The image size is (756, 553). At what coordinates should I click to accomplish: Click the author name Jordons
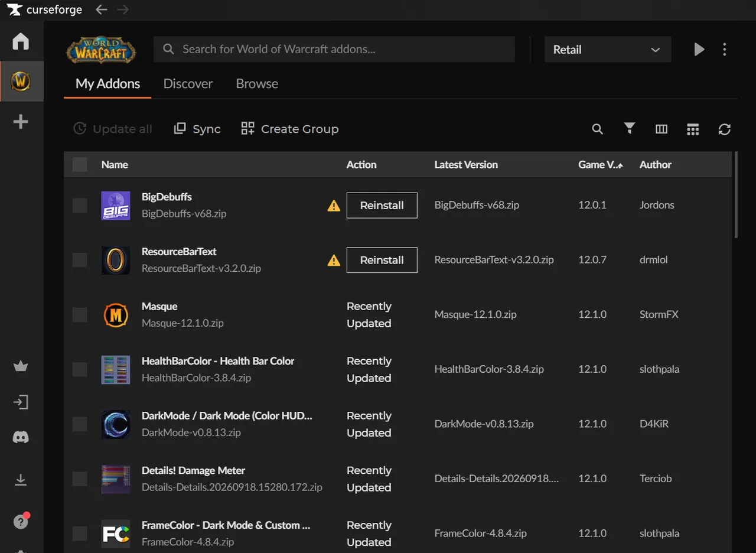point(657,205)
